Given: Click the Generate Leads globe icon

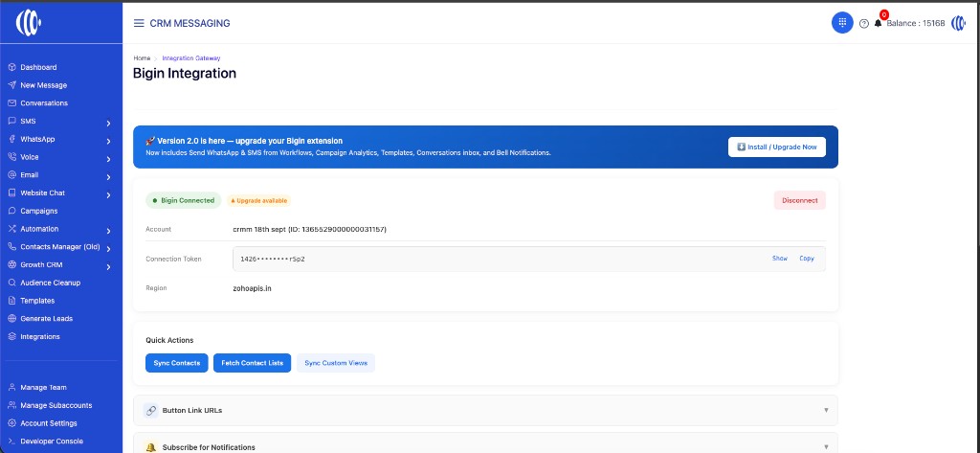Looking at the screenshot, I should point(11,319).
